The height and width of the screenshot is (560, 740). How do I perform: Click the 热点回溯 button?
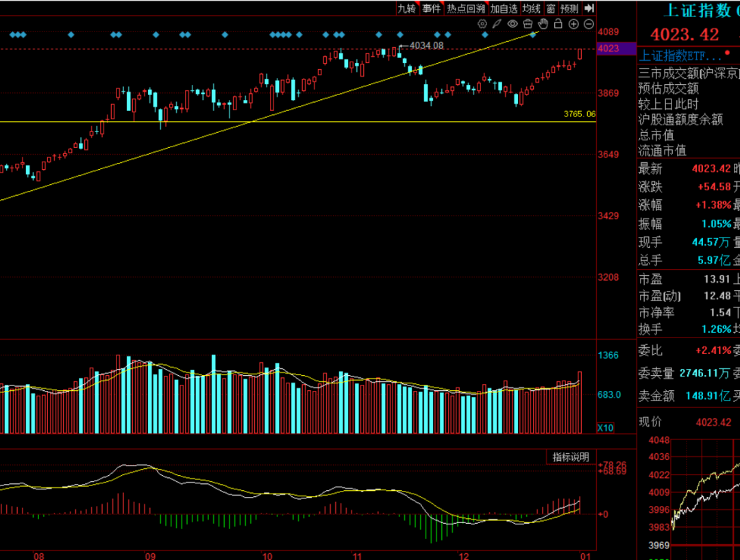(x=465, y=9)
